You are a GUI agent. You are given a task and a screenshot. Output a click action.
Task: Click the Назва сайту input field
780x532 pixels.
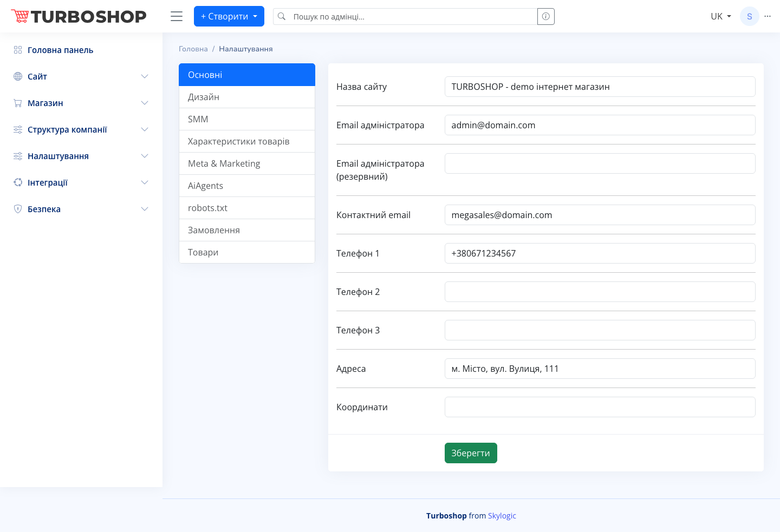click(600, 87)
